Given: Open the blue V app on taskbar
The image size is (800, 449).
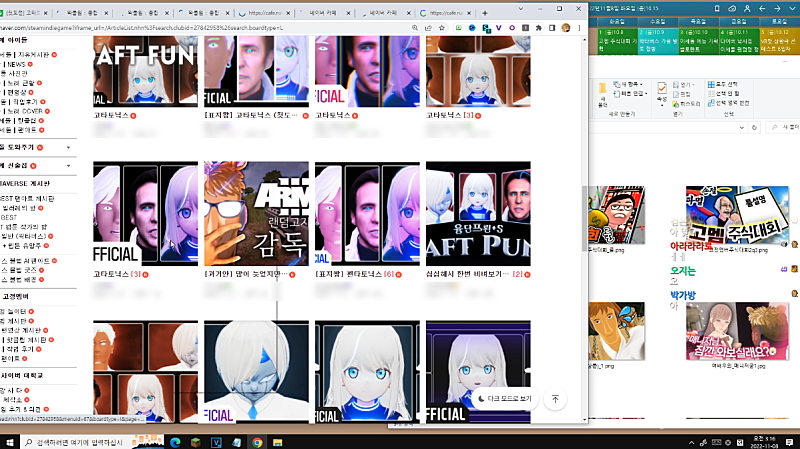Looking at the screenshot, I should point(216,442).
